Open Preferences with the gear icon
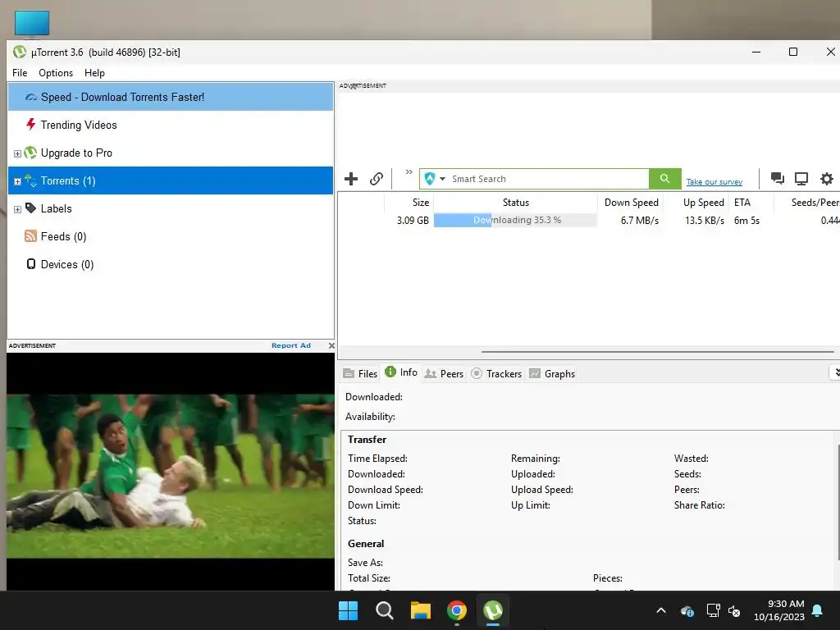This screenshot has height=630, width=840. point(827,178)
